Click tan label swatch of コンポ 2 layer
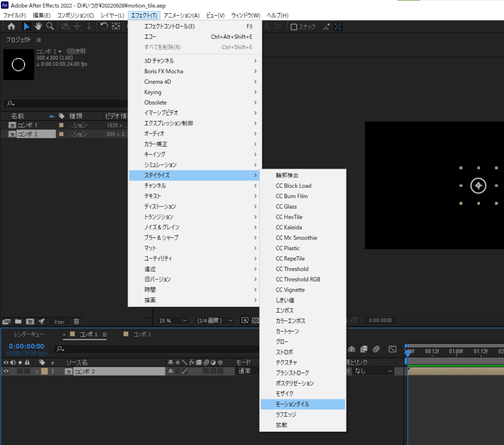The width and height of the screenshot is (504, 445). click(44, 371)
